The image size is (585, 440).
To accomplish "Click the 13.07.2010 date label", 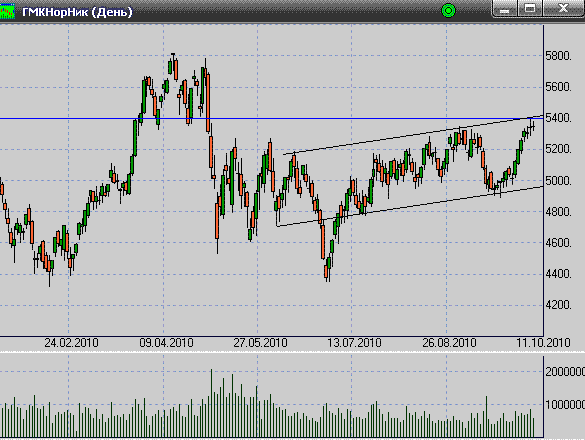I will coord(354,343).
